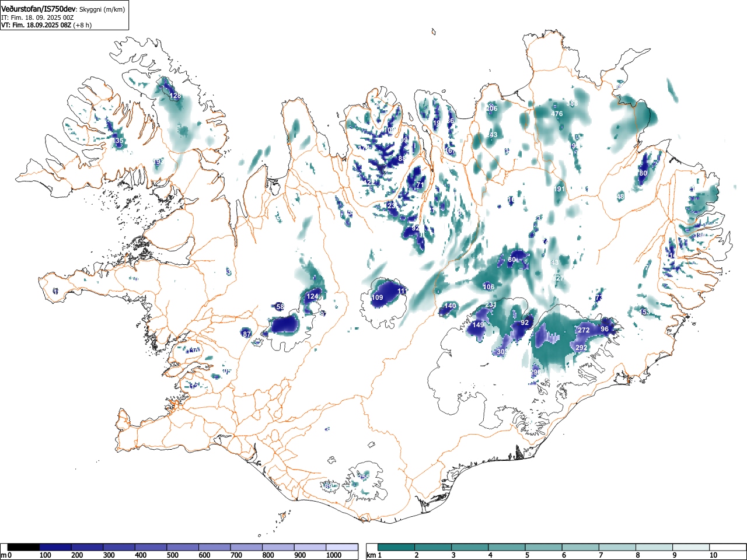This screenshot has height=560, width=747.
Task: Click the dark navy 100–200 m legend swatch
Action: tap(55, 547)
